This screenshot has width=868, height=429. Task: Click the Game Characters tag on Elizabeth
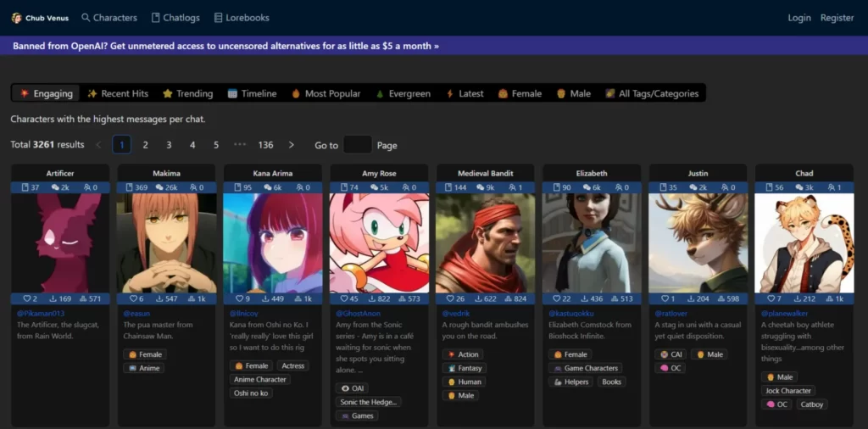point(586,368)
